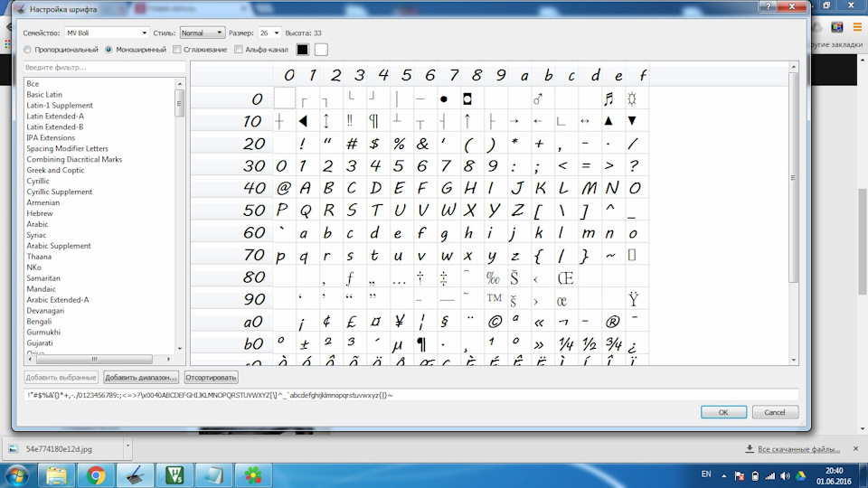The width and height of the screenshot is (868, 488).
Task: Select the male sign glyph cell
Action: click(537, 99)
